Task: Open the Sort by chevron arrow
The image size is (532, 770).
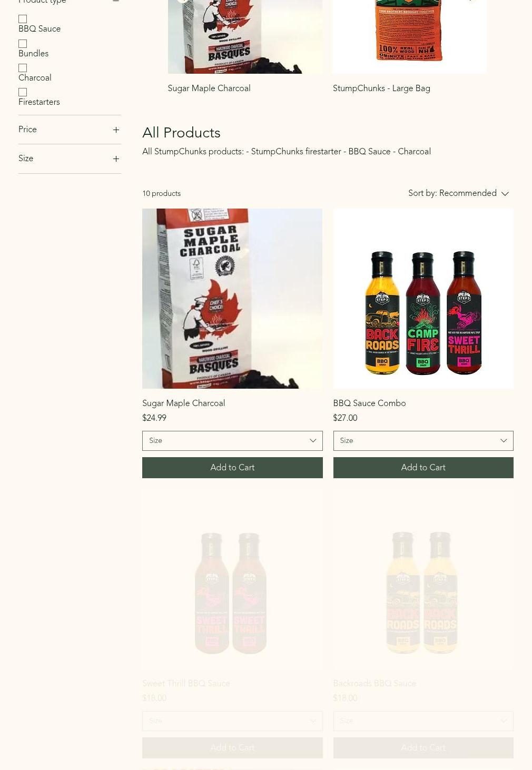Action: [x=505, y=194]
